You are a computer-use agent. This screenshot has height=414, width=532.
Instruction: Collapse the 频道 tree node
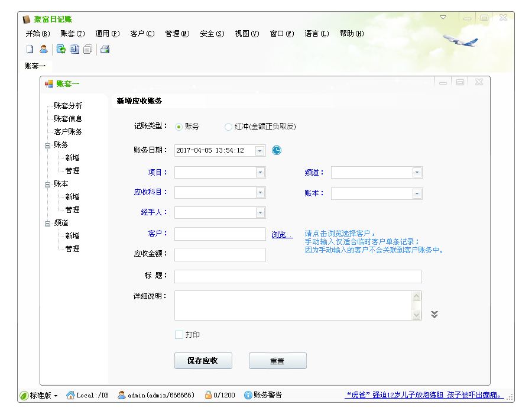[x=47, y=224]
